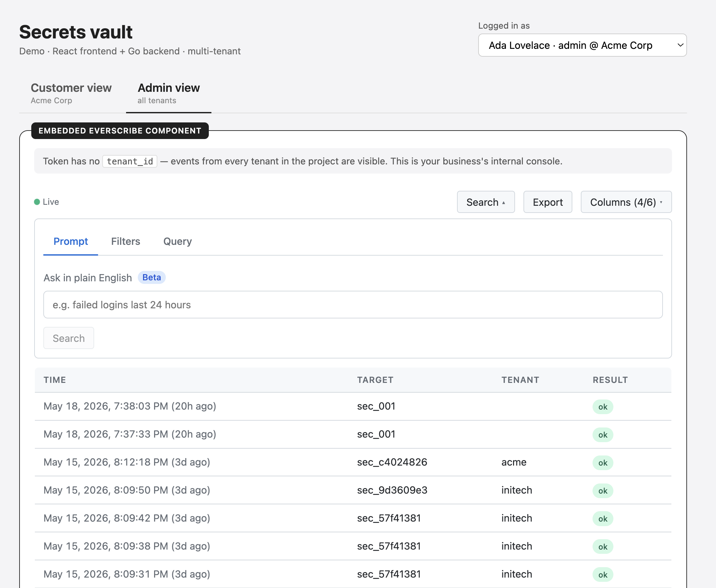Select the Admin view tab

pyautogui.click(x=169, y=93)
